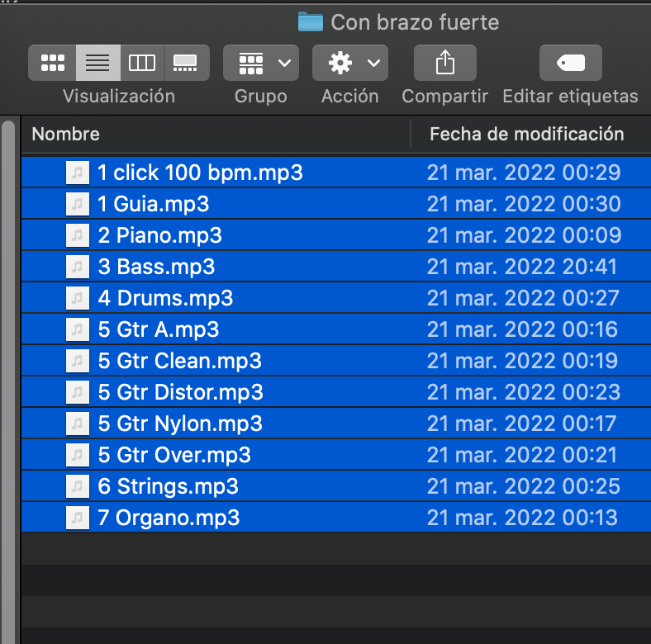Click the file icon for 4 Drums.mp3
This screenshot has height=644, width=651.
pyautogui.click(x=78, y=298)
